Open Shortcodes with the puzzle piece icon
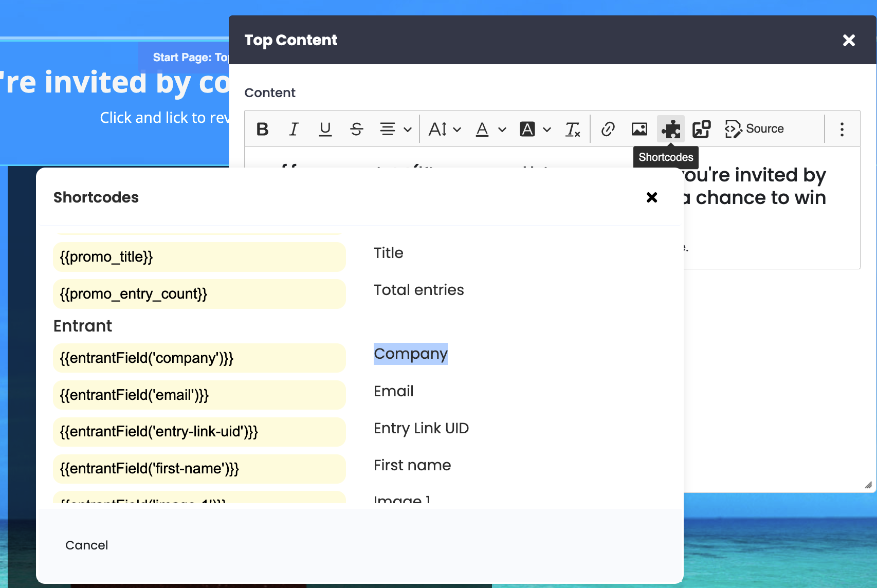 click(671, 129)
